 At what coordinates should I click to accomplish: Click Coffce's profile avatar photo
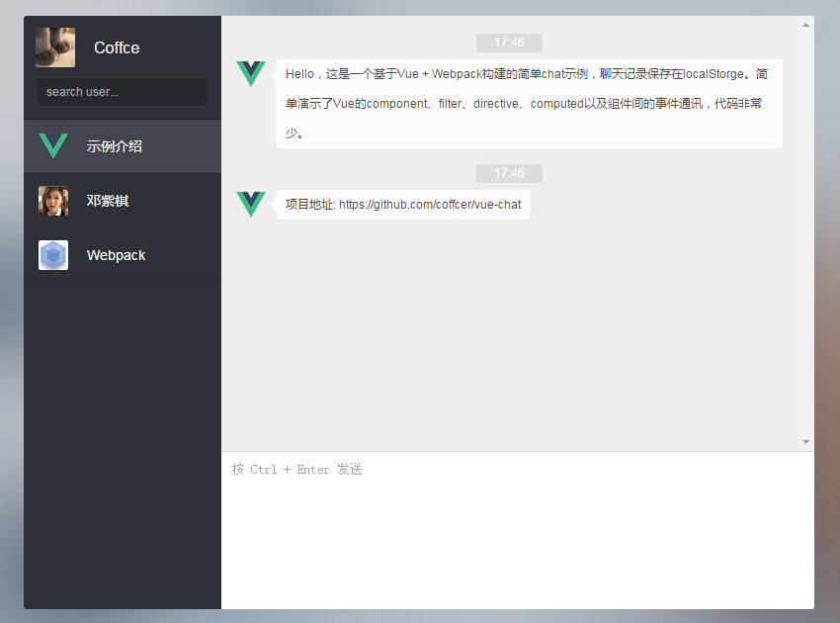(55, 47)
